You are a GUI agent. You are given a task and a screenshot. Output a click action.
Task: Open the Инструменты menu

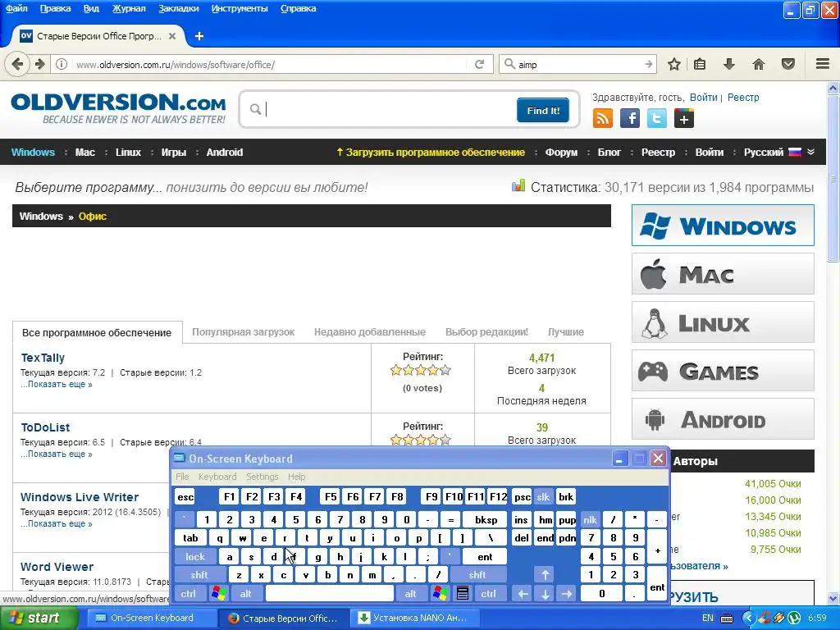[240, 8]
